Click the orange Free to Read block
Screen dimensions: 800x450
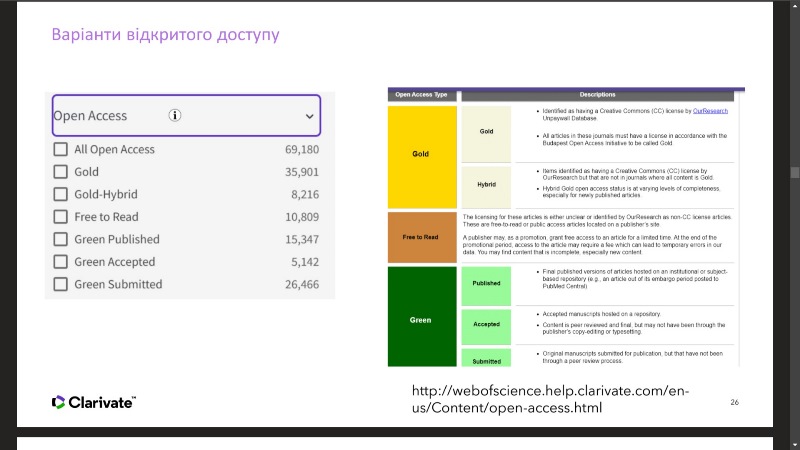point(422,238)
